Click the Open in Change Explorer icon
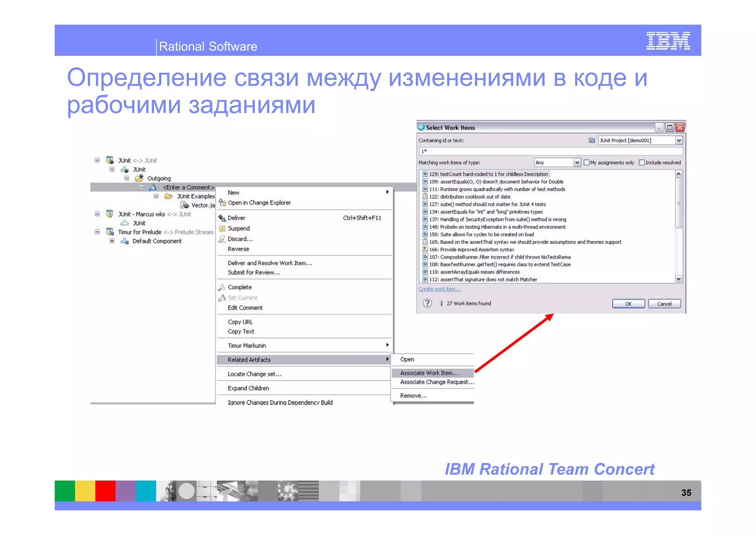Image resolution: width=756 pixels, height=535 pixels. (222, 202)
